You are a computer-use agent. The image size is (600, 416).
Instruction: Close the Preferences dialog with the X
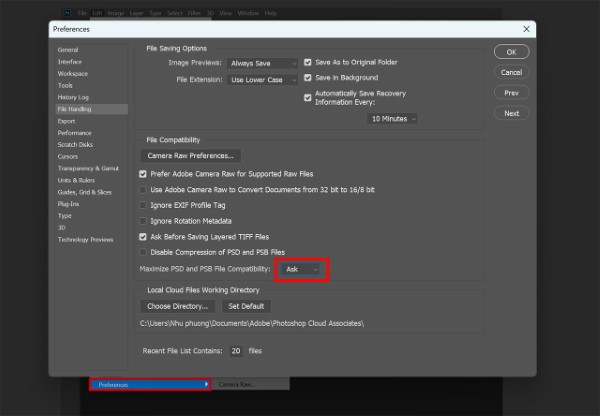click(526, 30)
